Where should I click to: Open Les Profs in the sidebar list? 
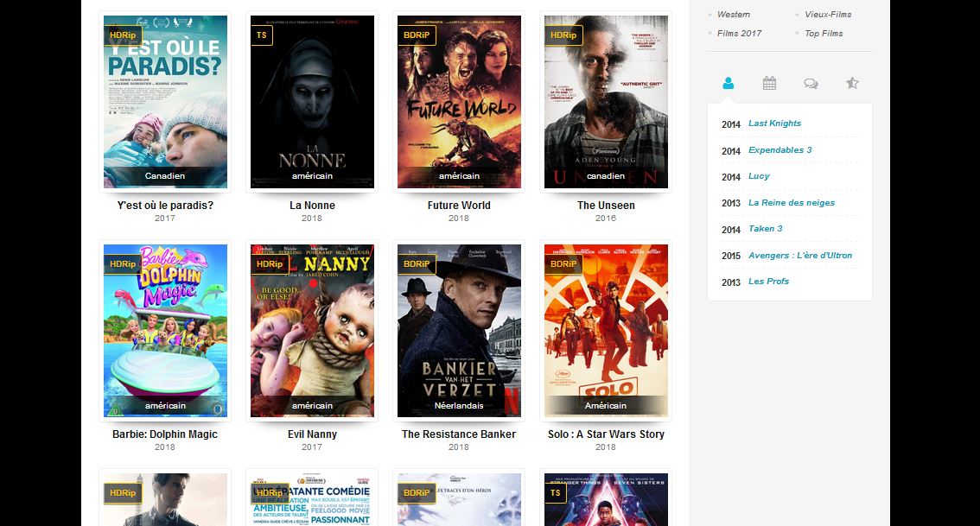point(768,281)
